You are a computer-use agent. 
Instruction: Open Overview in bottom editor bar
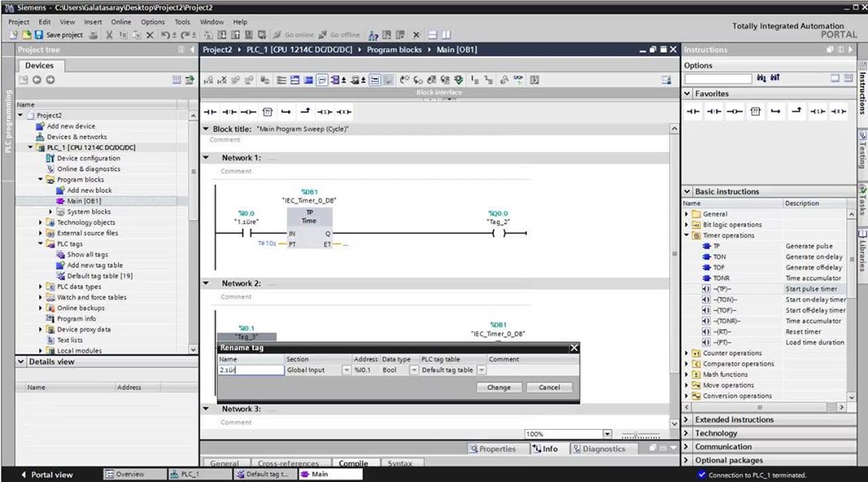tap(135, 474)
